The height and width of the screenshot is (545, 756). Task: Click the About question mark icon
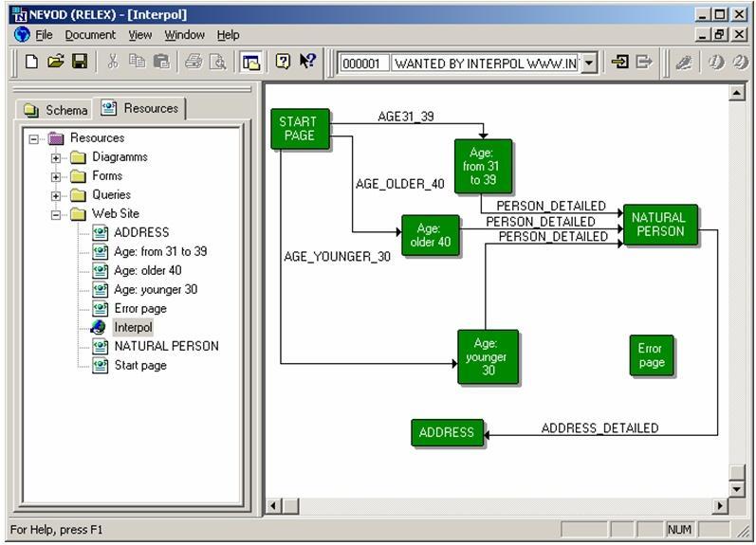pyautogui.click(x=283, y=62)
